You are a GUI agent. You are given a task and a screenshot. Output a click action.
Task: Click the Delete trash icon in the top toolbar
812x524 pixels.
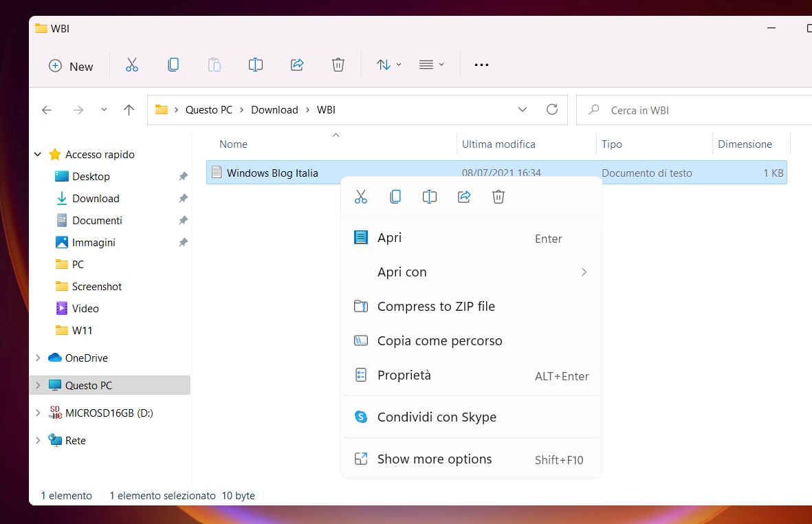[338, 65]
